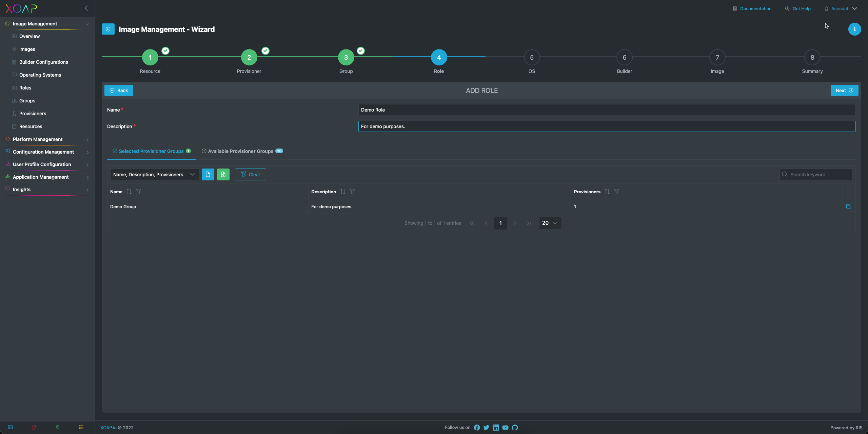Click the circular back arrow beside Wizard title

pyautogui.click(x=108, y=29)
